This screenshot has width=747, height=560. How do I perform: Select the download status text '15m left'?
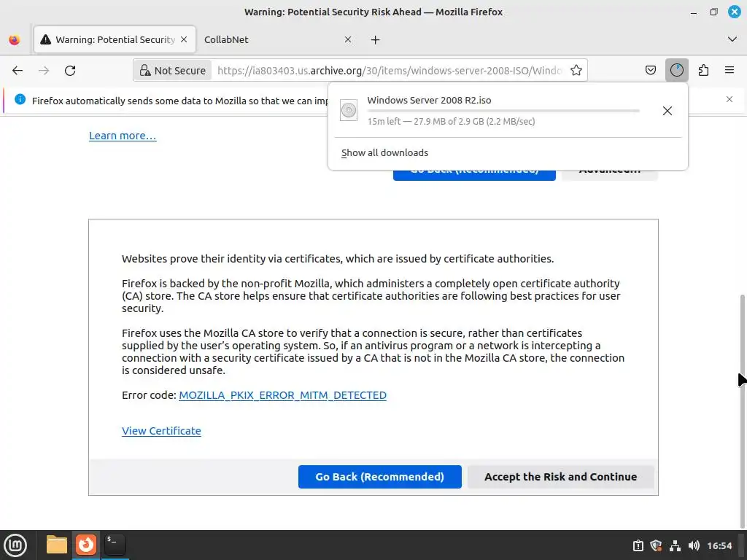(384, 122)
